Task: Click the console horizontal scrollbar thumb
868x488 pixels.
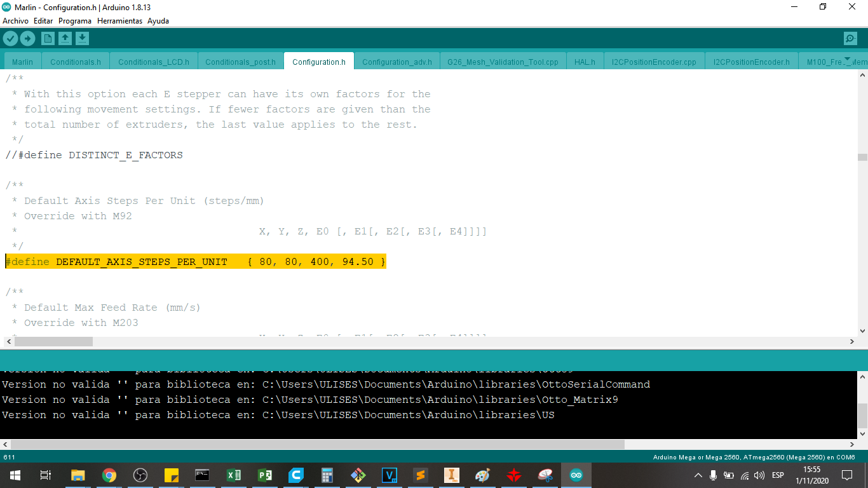Action: (318, 445)
